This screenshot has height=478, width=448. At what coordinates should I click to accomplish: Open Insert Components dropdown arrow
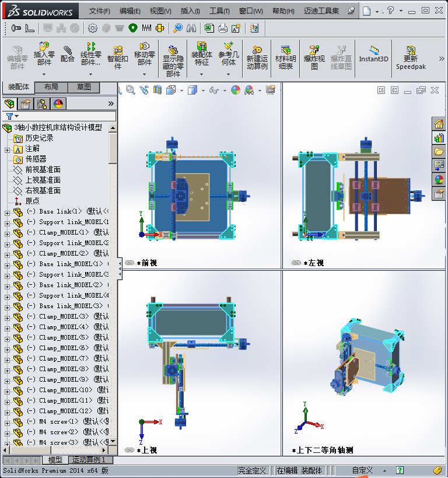(44, 74)
